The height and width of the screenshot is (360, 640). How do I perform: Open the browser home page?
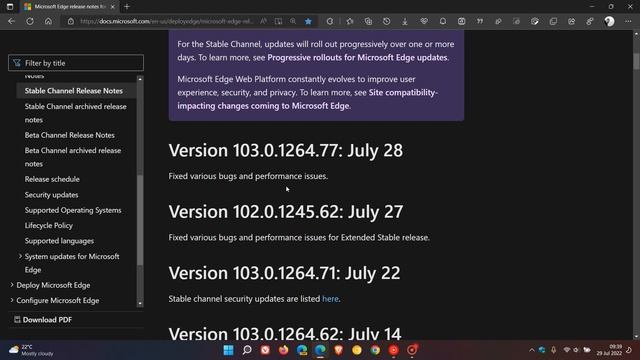48,21
